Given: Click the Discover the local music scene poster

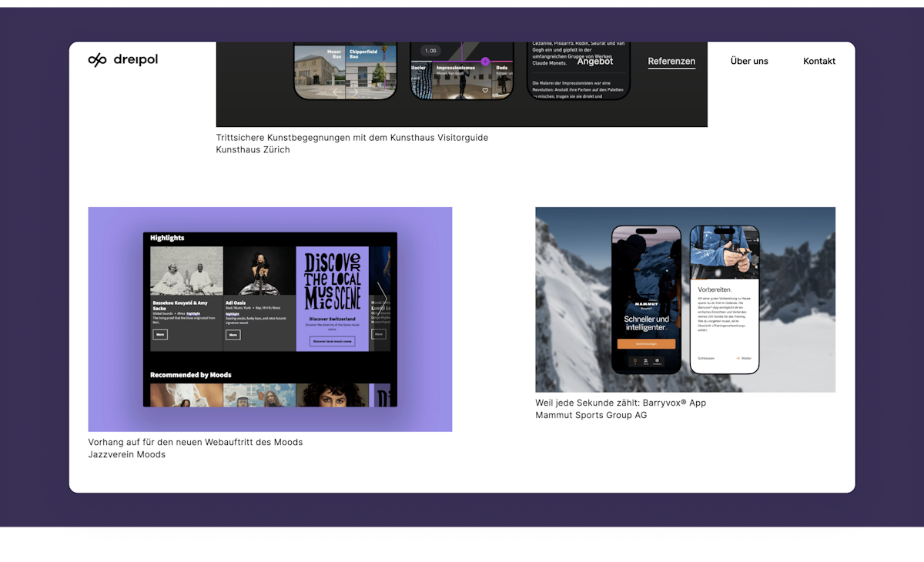Looking at the screenshot, I should point(333,280).
